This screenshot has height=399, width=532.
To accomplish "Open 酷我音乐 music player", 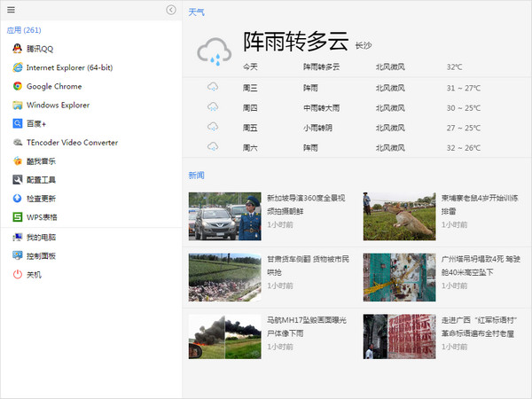I will tap(40, 160).
